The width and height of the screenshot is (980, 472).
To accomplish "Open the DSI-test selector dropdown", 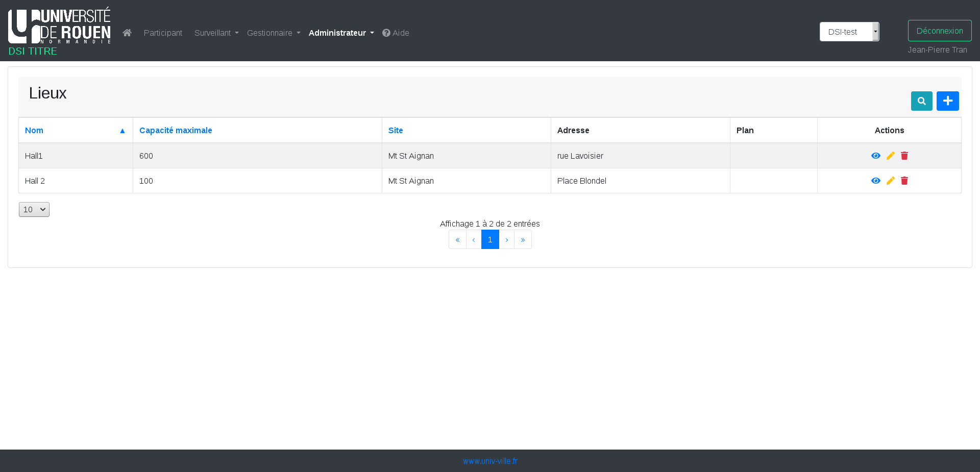I will (x=849, y=32).
